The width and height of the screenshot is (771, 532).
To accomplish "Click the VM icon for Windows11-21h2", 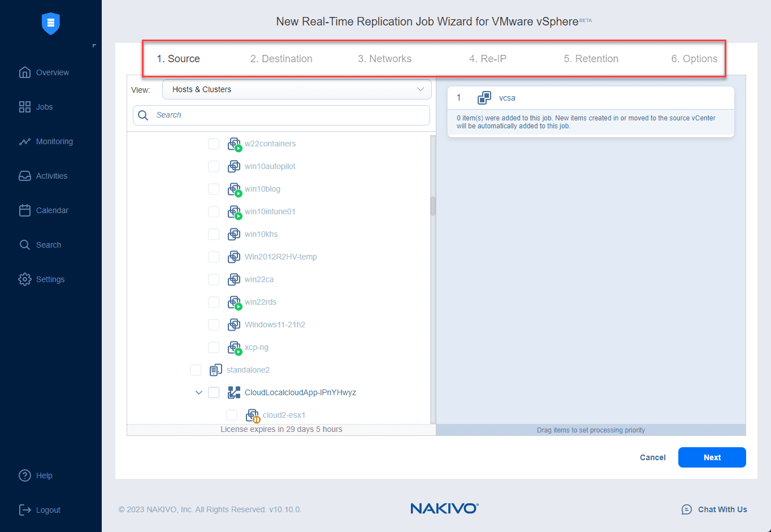I will pos(234,325).
